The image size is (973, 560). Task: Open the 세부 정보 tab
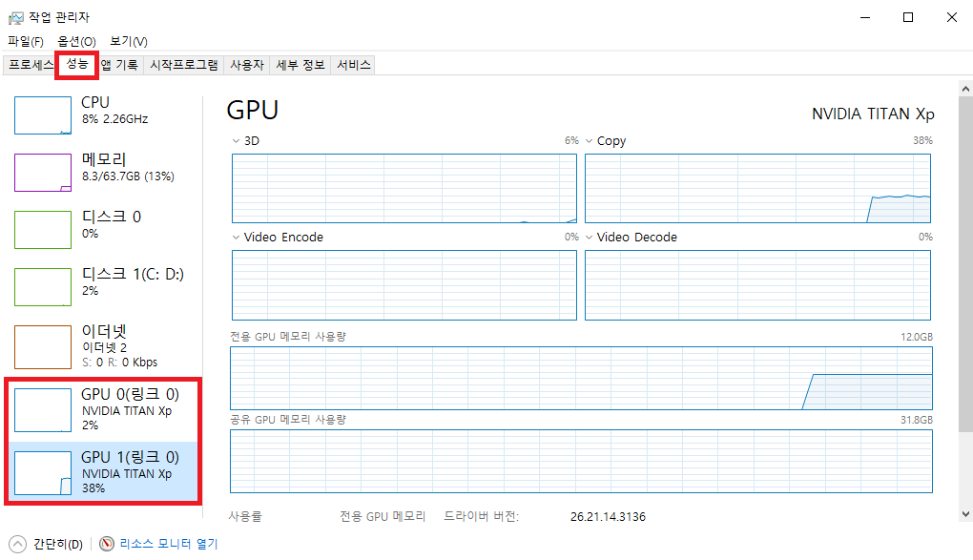[x=300, y=65]
